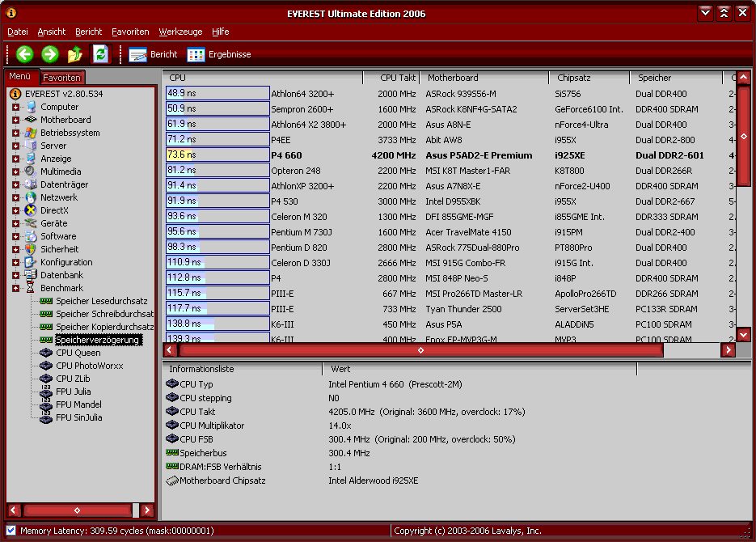This screenshot has height=542, width=756.
Task: Select CPU ZLib benchmark
Action: click(73, 379)
